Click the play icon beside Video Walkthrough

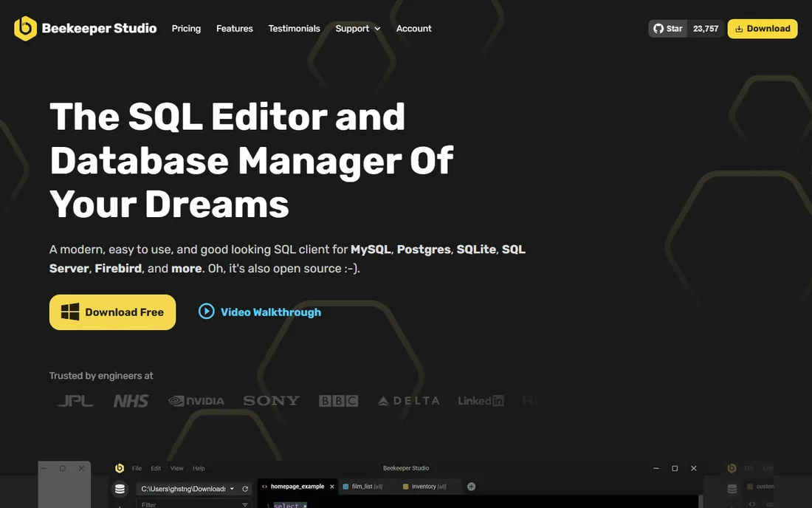206,311
